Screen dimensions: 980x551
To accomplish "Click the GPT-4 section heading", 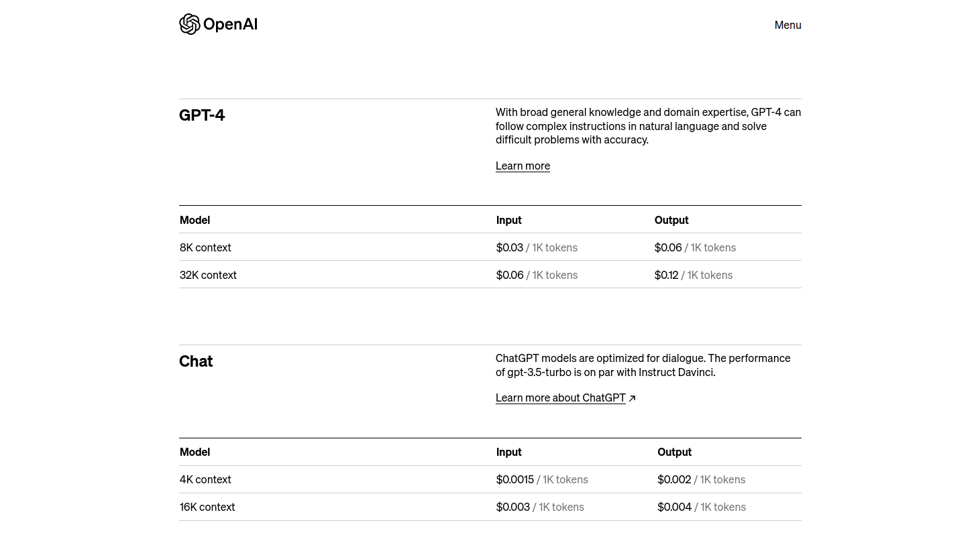I will pos(202,115).
